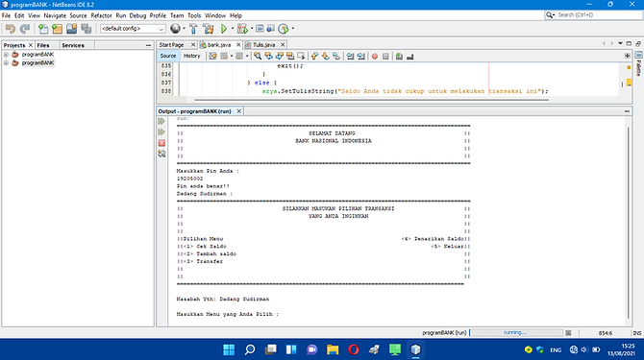Click the Undo icon in main toolbar
This screenshot has width=644, height=360.
point(11,29)
